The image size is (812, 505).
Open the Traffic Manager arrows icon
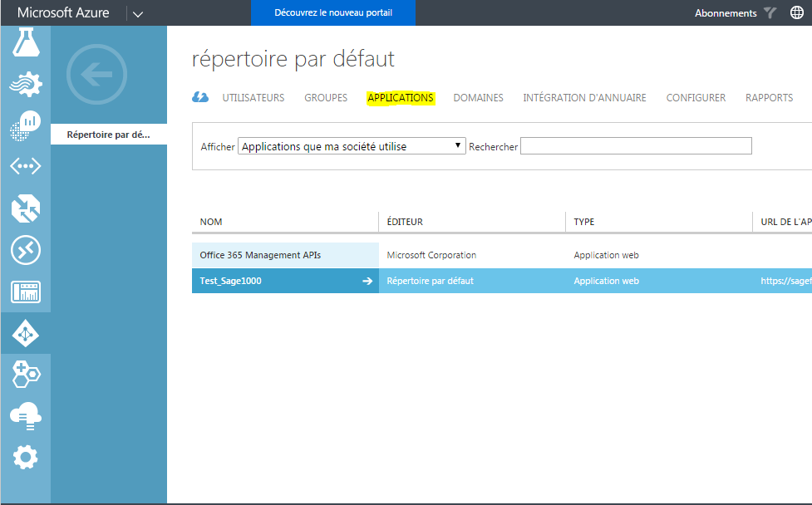(x=26, y=208)
